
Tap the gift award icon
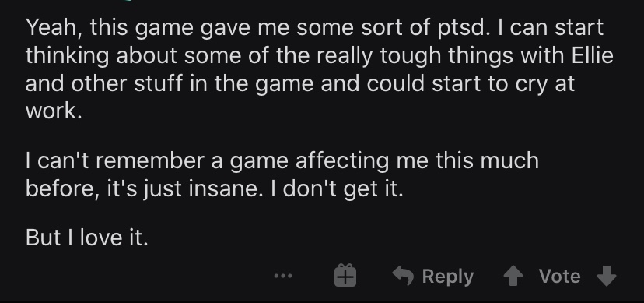pos(345,276)
